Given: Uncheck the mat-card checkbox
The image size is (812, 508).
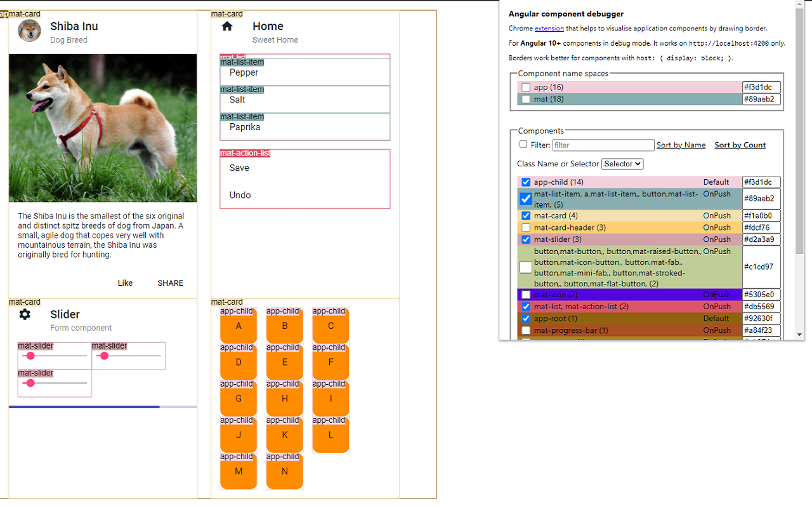Looking at the screenshot, I should click(x=525, y=215).
